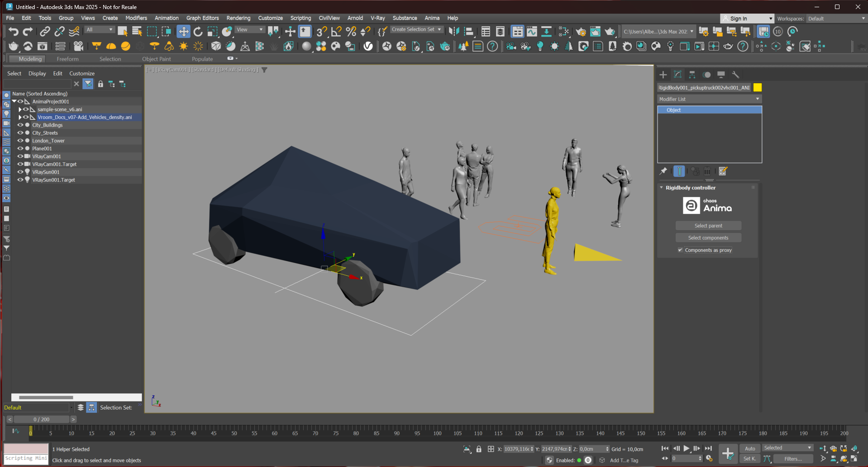Click the viewport filter funnel icon
The width and height of the screenshot is (868, 467).
(x=264, y=70)
